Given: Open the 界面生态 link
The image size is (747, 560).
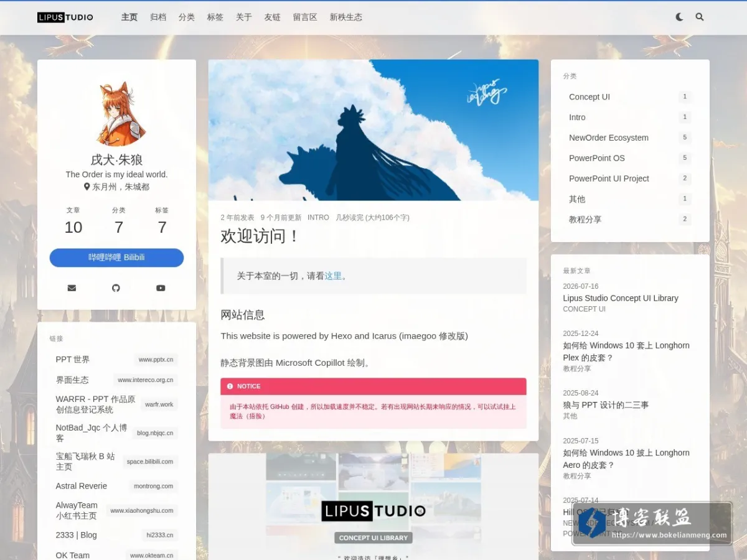Looking at the screenshot, I should click(116, 380).
